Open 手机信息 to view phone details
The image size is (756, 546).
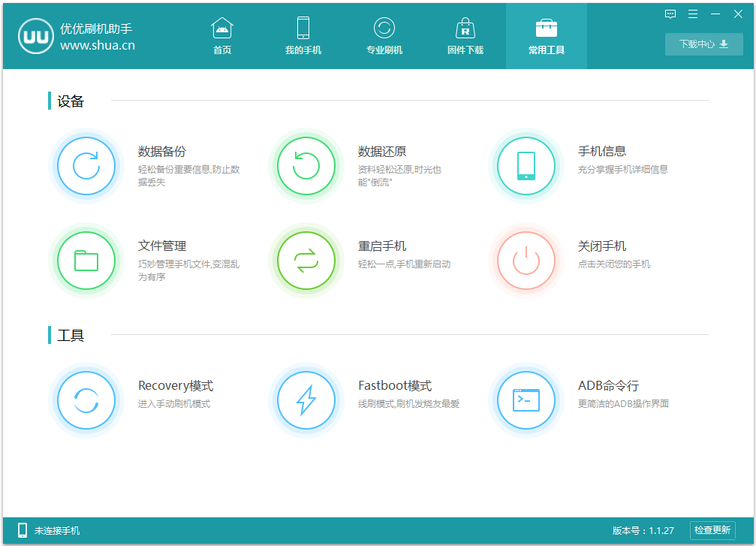pyautogui.click(x=526, y=165)
